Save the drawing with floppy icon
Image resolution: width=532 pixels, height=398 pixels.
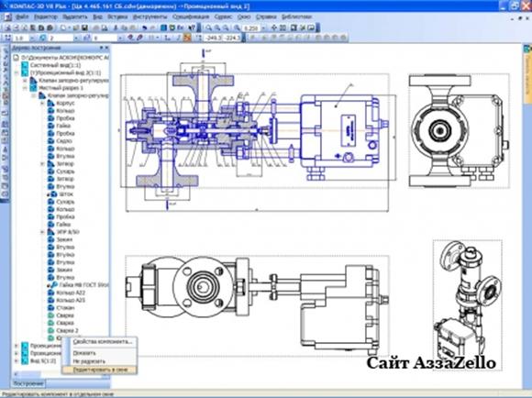click(84, 28)
